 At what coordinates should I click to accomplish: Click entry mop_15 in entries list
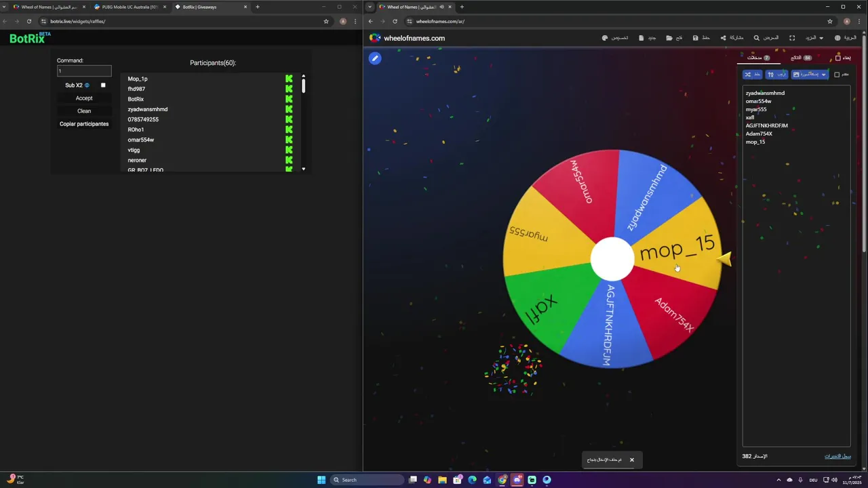[755, 142]
